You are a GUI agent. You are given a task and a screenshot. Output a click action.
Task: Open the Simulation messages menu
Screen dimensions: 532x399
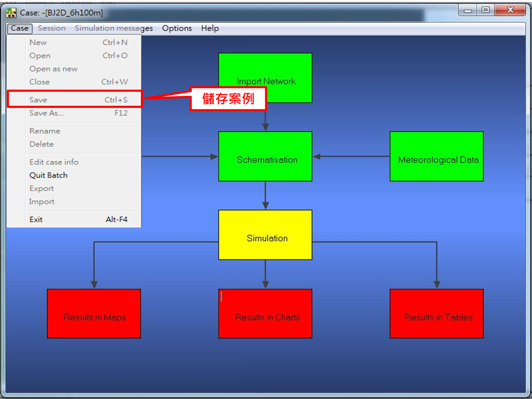(114, 28)
